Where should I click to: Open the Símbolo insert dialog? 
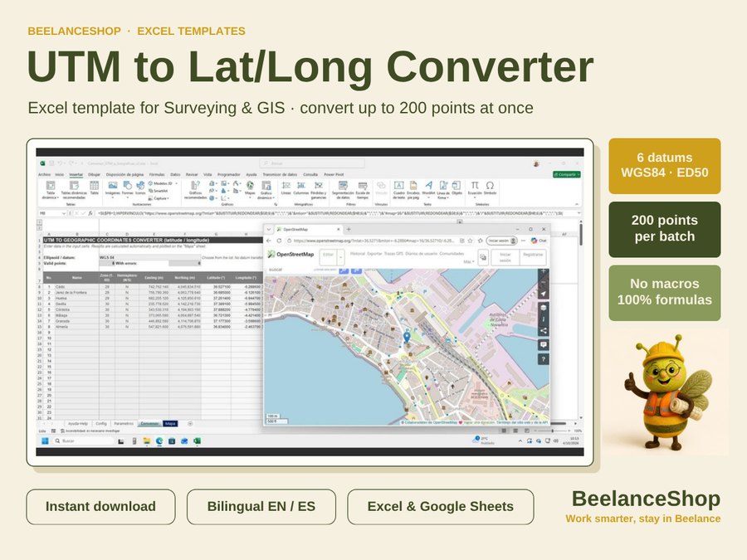click(490, 187)
